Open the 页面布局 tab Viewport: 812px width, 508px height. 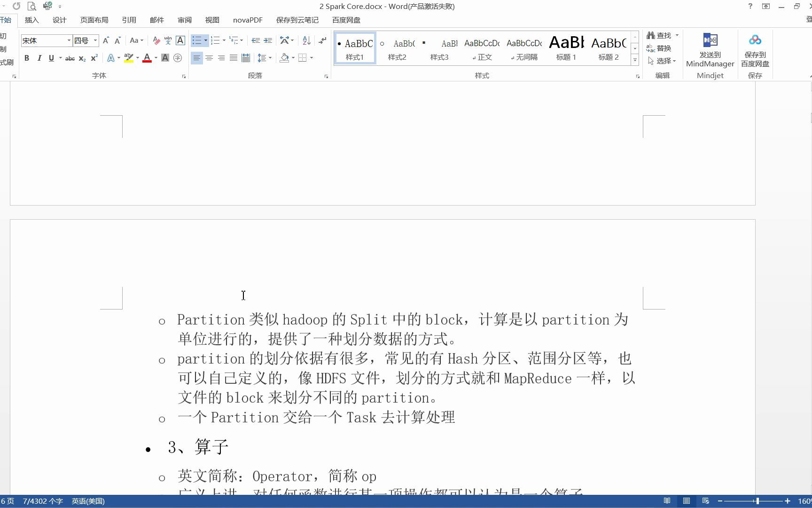point(94,20)
